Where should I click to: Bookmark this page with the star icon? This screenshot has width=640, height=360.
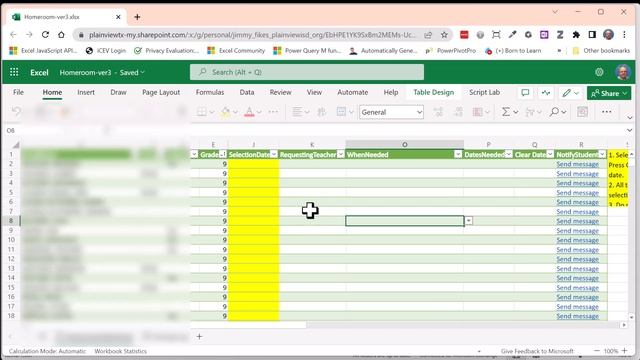444,35
